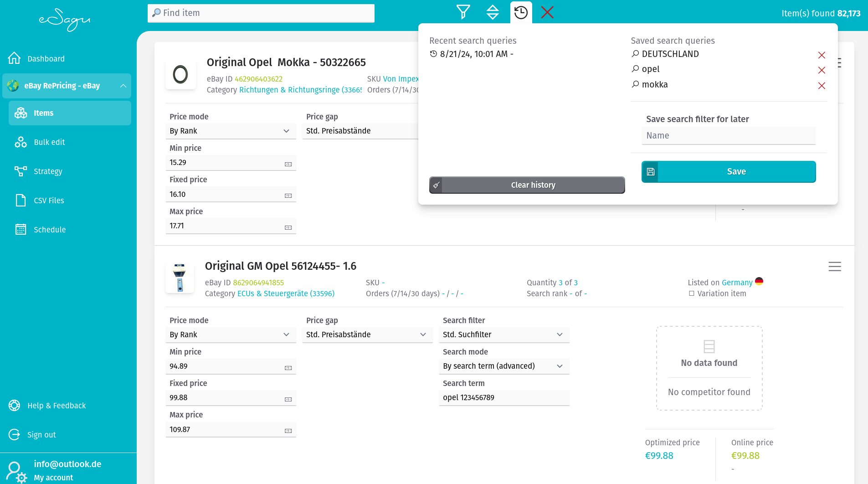The width and height of the screenshot is (868, 484).
Task: Open My account settings
Action: 53,478
